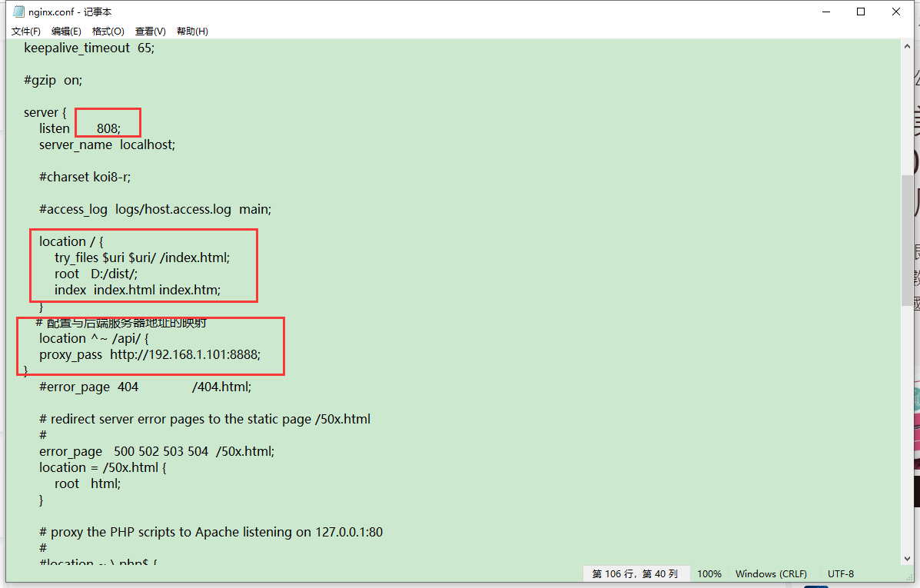This screenshot has width=920, height=588.
Task: Click the 第 106 行 line indicator
Action: click(x=636, y=573)
